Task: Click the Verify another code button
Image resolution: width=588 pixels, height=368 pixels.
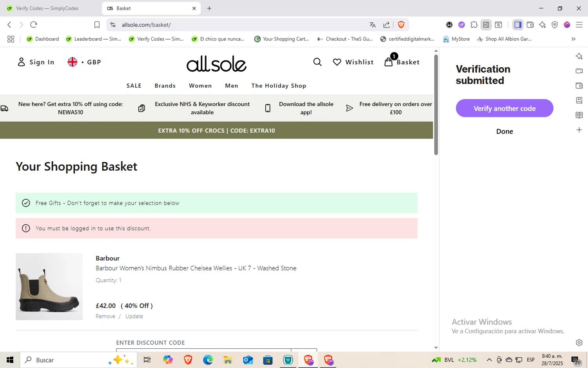Action: tap(505, 108)
